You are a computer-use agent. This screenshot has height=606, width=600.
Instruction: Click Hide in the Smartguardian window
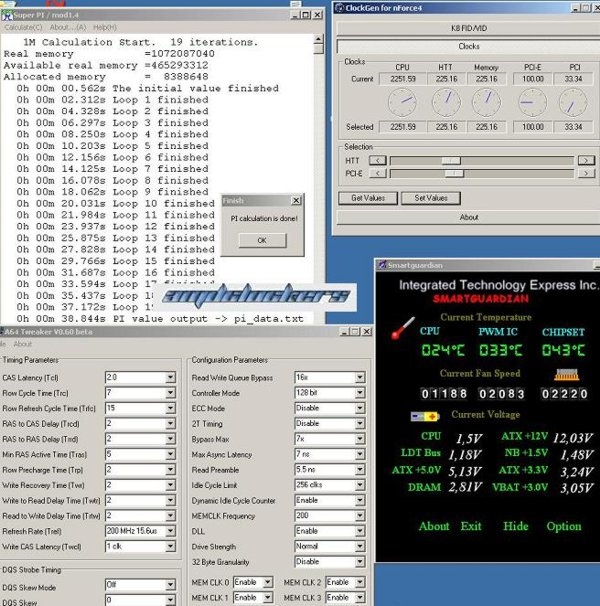pos(516,526)
